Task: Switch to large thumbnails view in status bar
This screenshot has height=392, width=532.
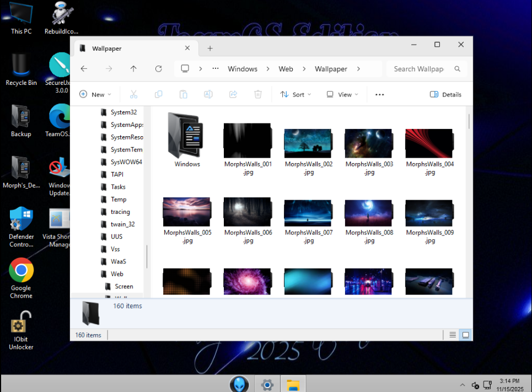Action: (465, 335)
